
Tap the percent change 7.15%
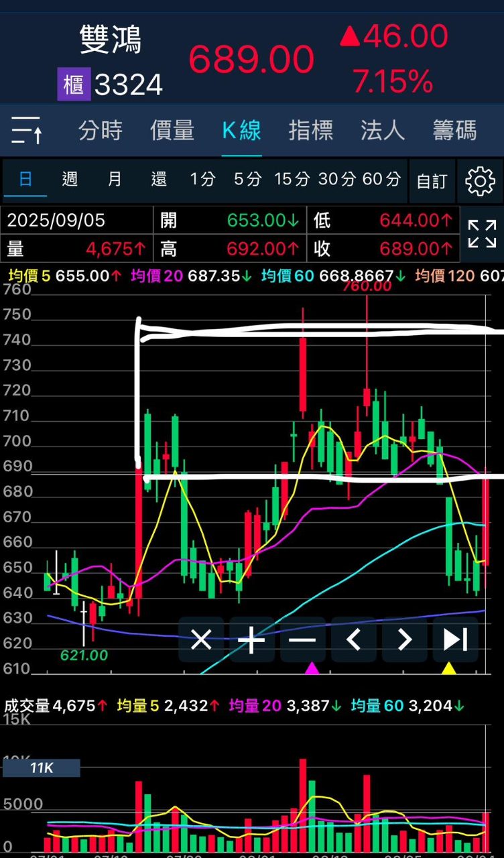[x=393, y=82]
